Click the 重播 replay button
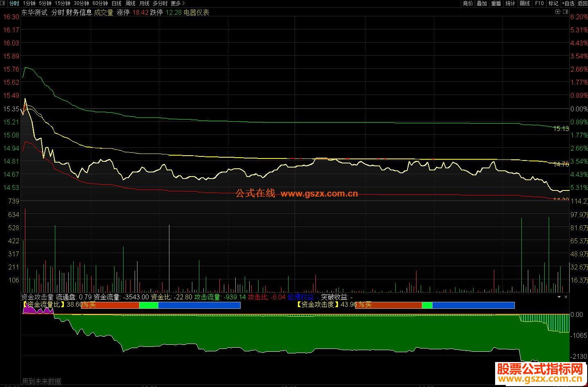 coord(496,3)
